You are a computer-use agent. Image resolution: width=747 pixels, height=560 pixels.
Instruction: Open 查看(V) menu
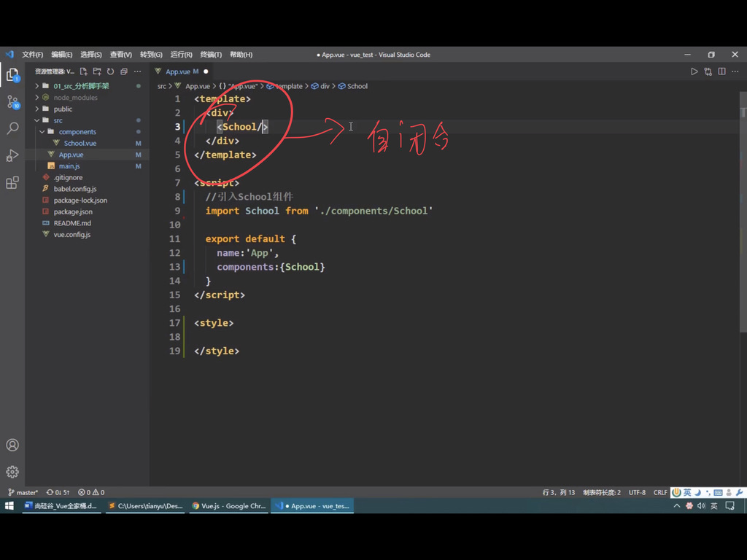coord(121,55)
